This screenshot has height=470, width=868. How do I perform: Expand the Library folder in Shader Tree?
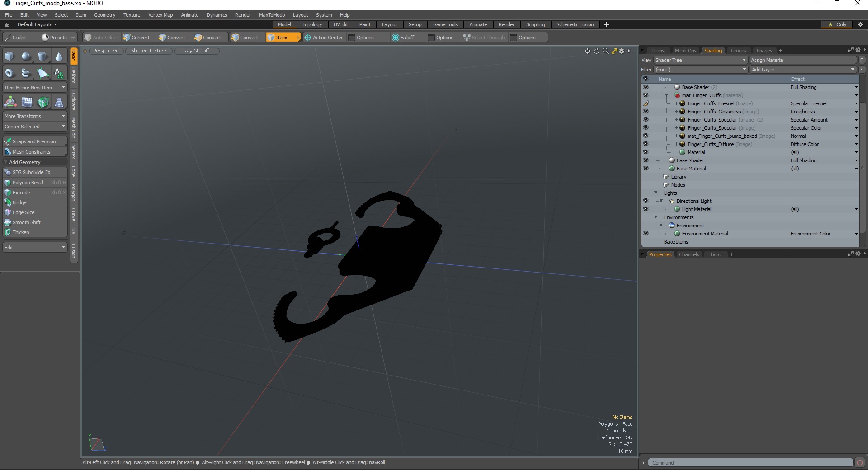(666, 177)
